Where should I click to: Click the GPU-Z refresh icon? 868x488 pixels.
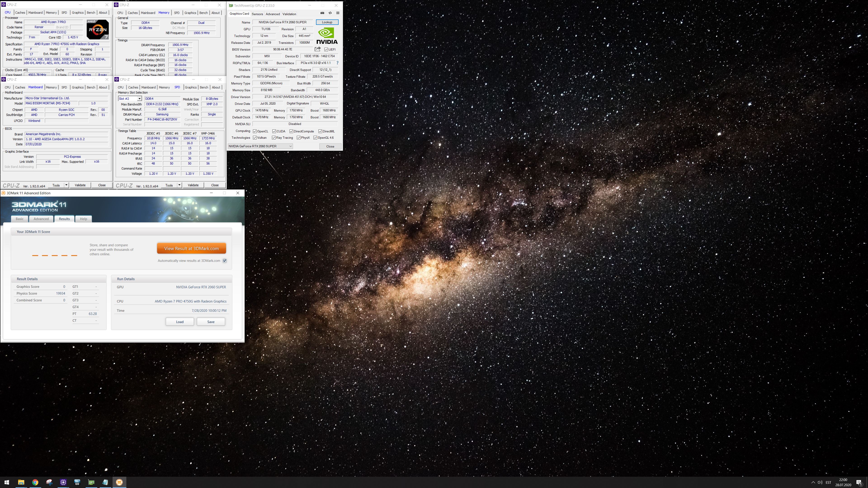click(x=330, y=13)
